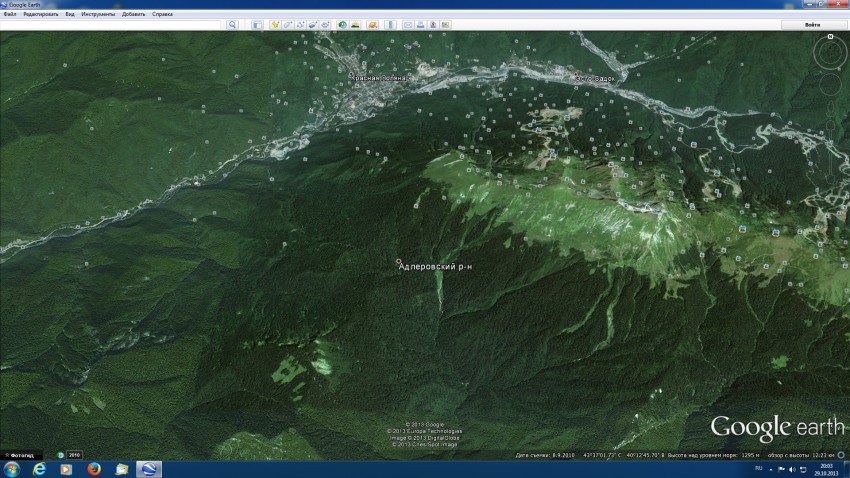Click the Войти sign-in button
This screenshot has width=850, height=478.
coord(813,24)
